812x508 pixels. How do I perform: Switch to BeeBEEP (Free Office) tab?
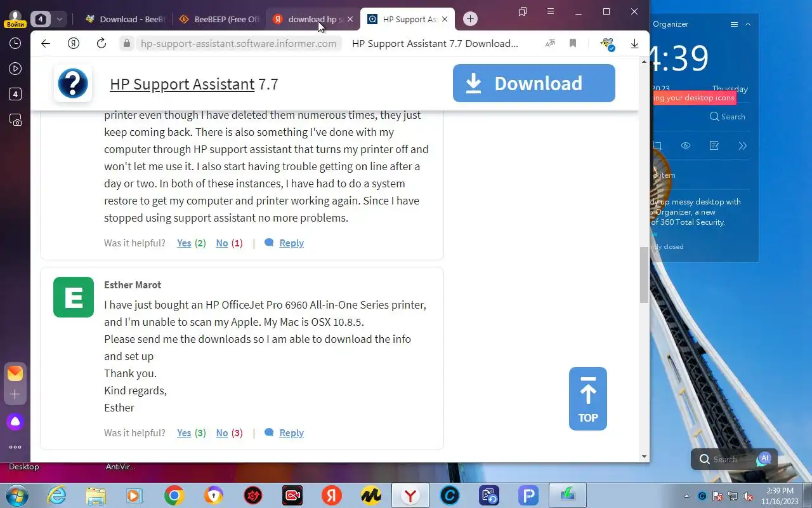point(219,19)
